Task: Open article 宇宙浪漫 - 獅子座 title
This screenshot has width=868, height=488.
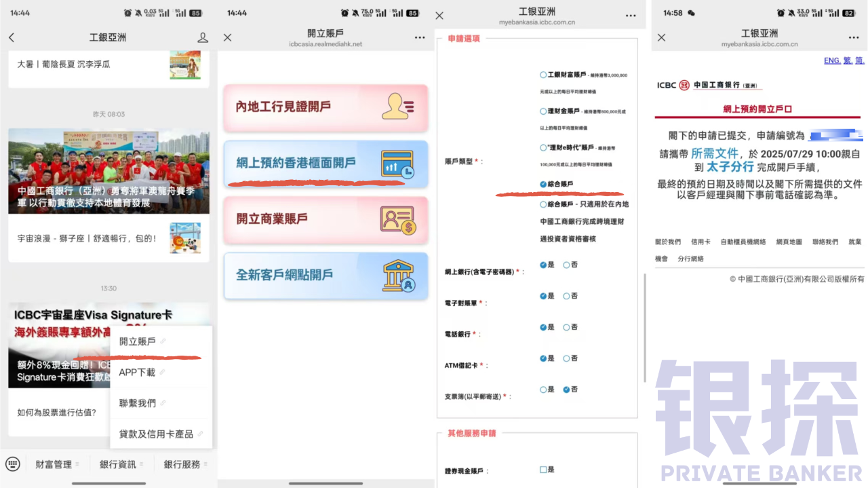Action: 87,238
